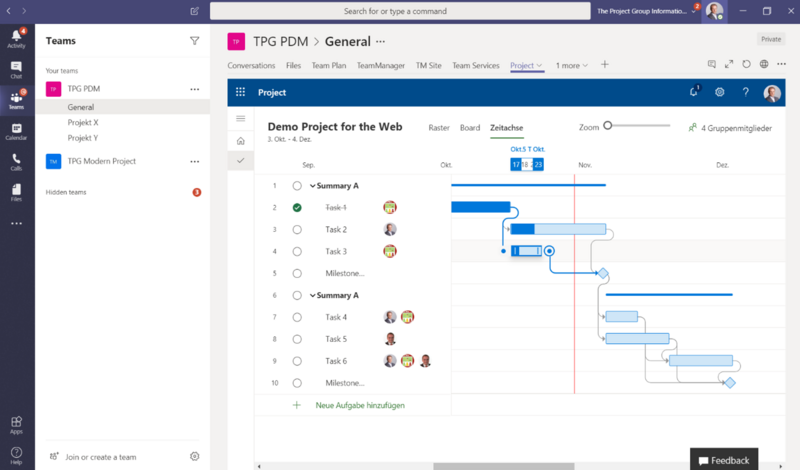The width and height of the screenshot is (800, 470).
Task: Switch to the Raster view
Action: [439, 128]
